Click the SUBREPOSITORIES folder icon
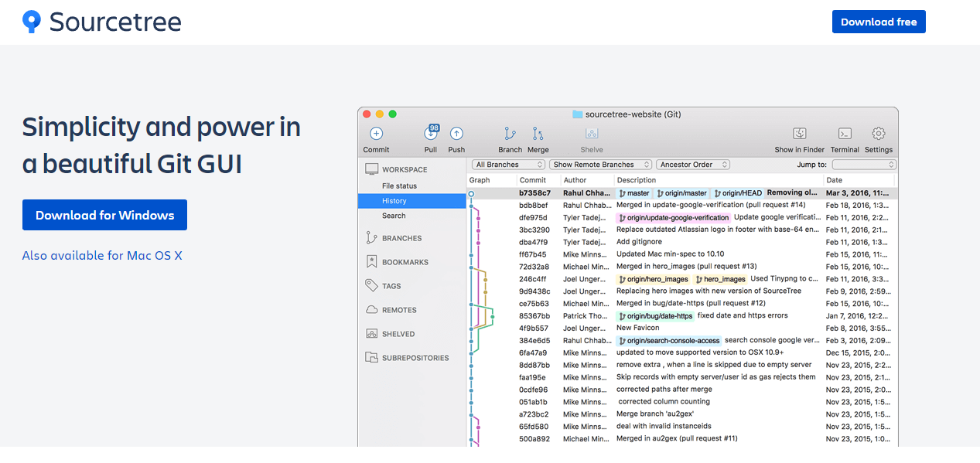980x463 pixels. 371,358
